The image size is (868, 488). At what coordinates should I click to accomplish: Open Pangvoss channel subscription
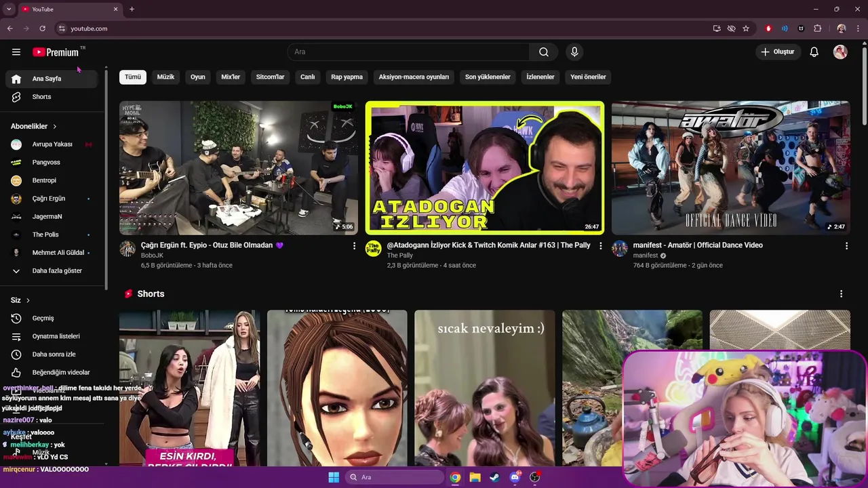(x=52, y=163)
